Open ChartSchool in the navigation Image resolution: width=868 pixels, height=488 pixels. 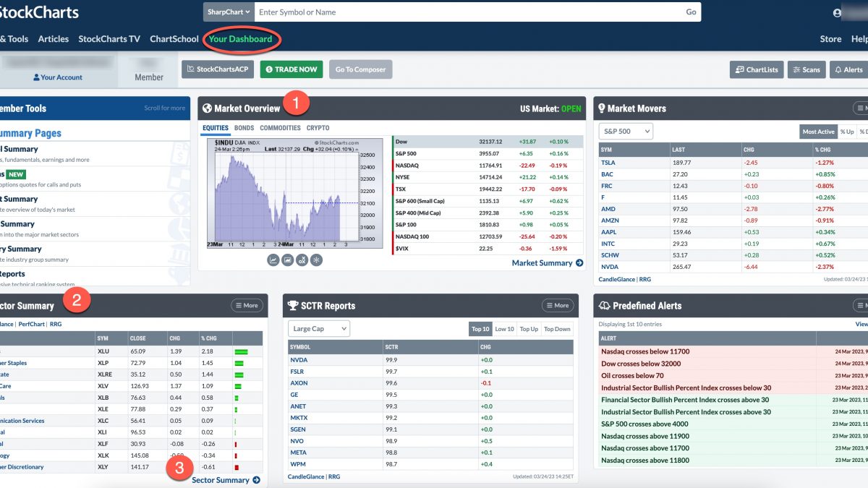tap(174, 39)
